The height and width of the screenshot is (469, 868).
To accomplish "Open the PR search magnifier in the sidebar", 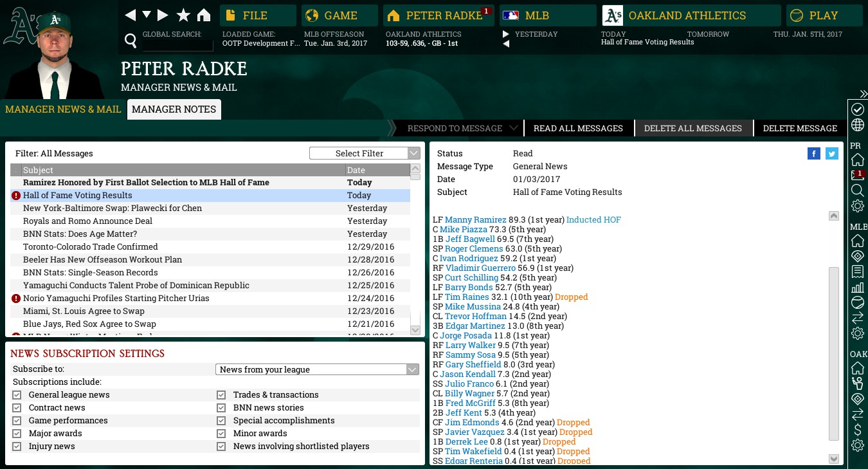I will tap(858, 190).
